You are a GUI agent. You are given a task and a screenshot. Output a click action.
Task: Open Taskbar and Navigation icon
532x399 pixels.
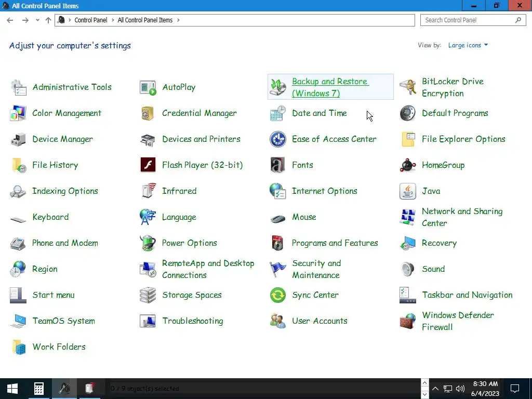point(408,295)
